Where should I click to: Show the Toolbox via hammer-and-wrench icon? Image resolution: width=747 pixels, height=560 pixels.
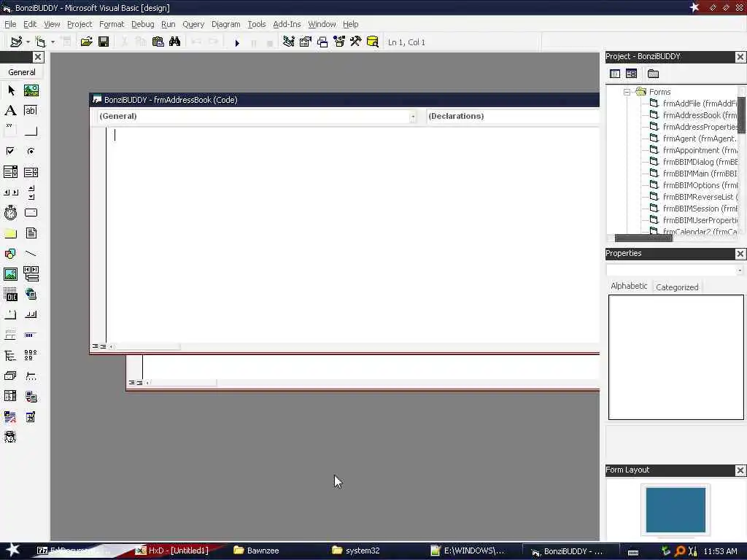coord(355,42)
